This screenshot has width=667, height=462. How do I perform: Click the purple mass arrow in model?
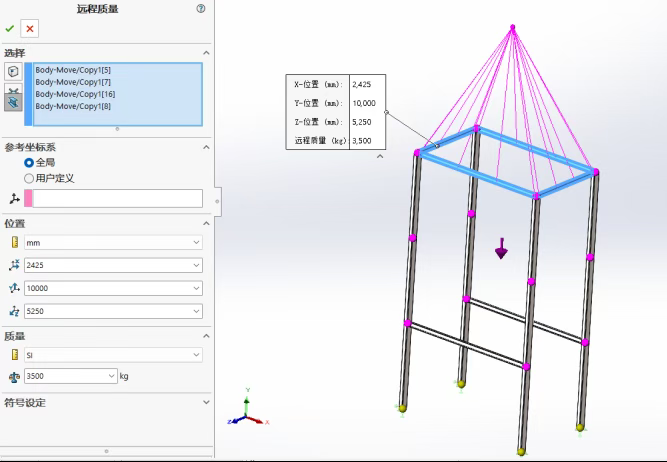[x=501, y=250]
